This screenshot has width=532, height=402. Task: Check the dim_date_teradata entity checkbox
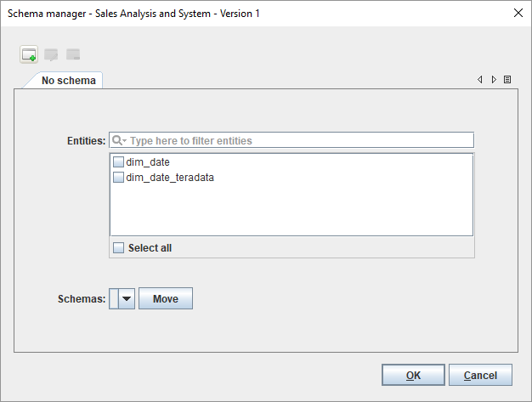coord(119,178)
